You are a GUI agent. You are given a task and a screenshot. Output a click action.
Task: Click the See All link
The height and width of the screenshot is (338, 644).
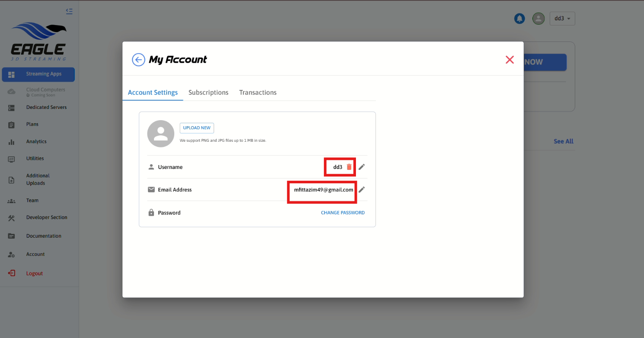(563, 141)
